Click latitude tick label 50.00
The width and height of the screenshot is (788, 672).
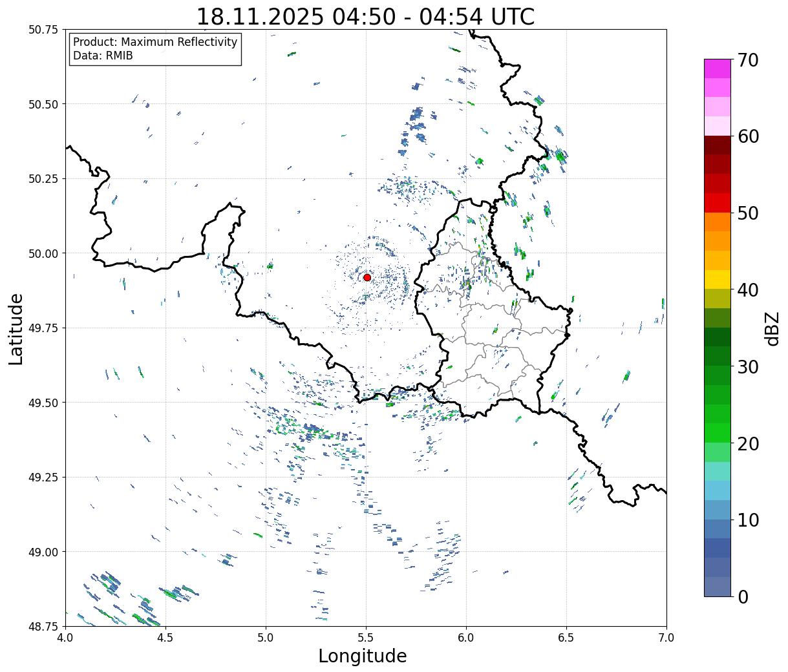pos(43,253)
